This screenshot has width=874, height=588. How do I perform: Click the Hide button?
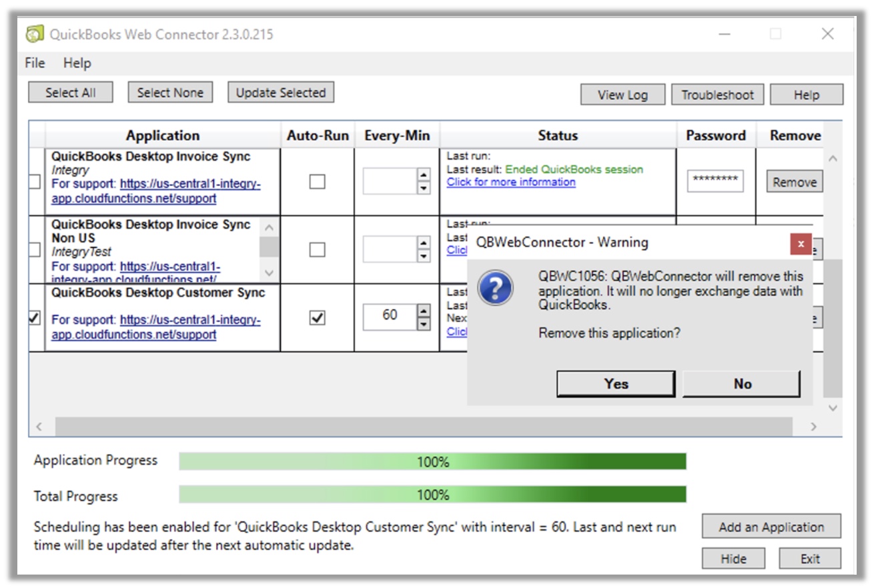click(733, 559)
